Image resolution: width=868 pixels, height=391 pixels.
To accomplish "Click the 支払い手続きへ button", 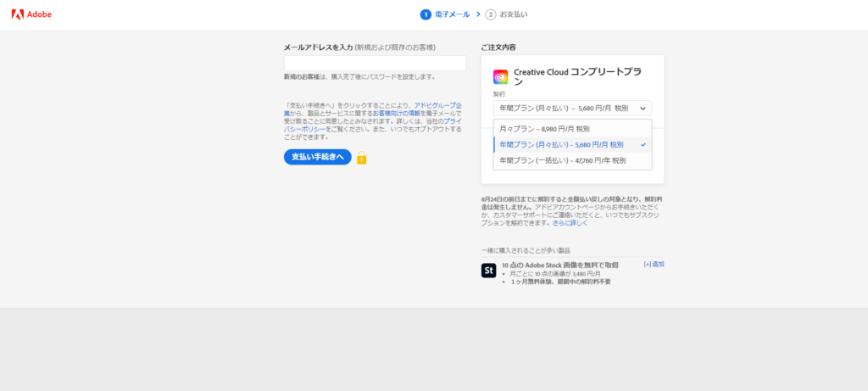I will point(318,157).
